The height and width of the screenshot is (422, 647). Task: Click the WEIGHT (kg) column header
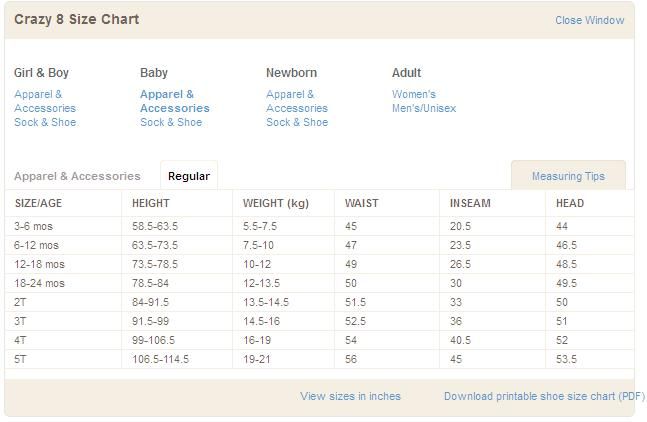coord(275,203)
